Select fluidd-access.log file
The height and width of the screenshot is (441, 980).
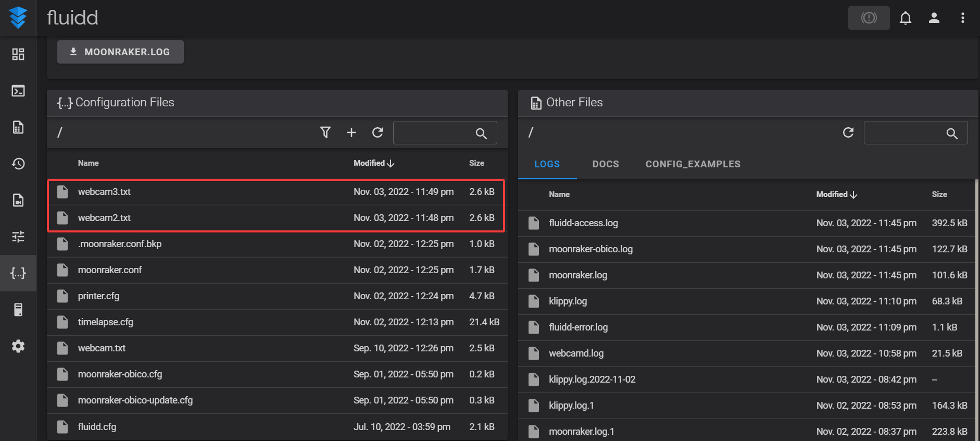click(x=746, y=223)
